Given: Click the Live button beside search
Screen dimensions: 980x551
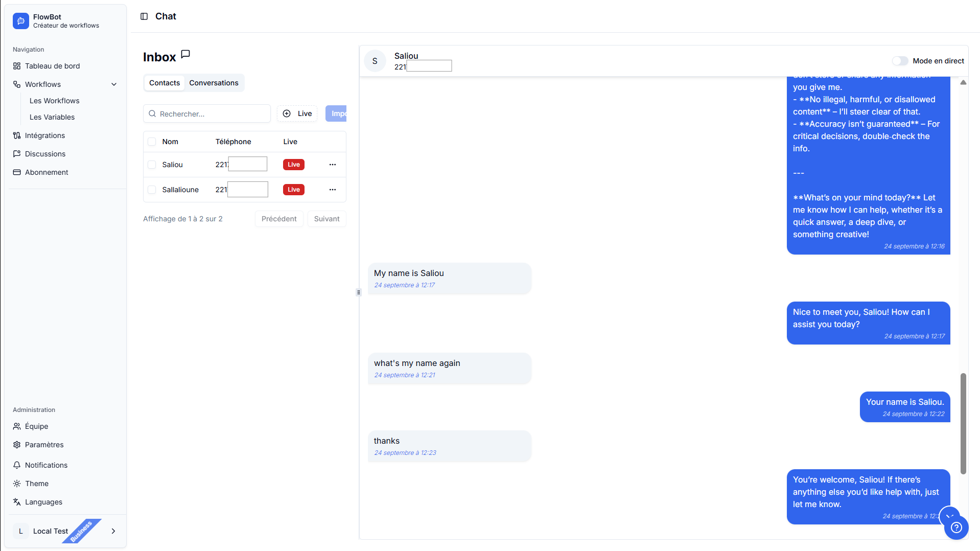Looking at the screenshot, I should 297,113.
